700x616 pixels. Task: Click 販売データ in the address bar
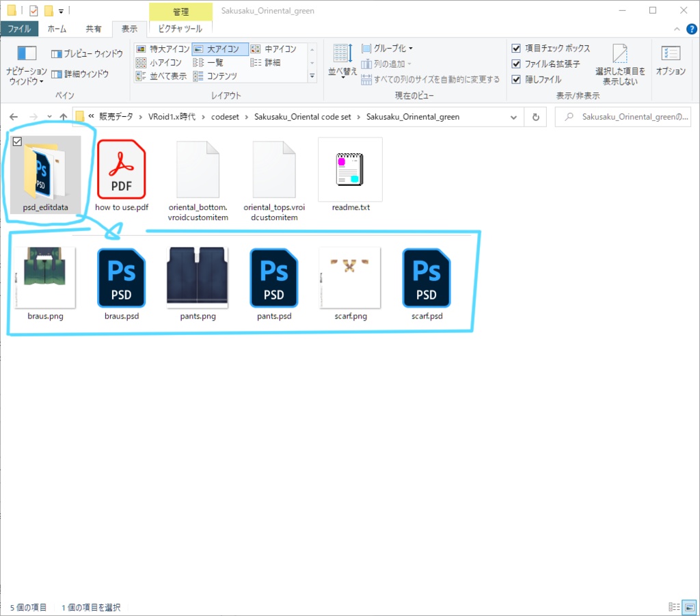(116, 117)
